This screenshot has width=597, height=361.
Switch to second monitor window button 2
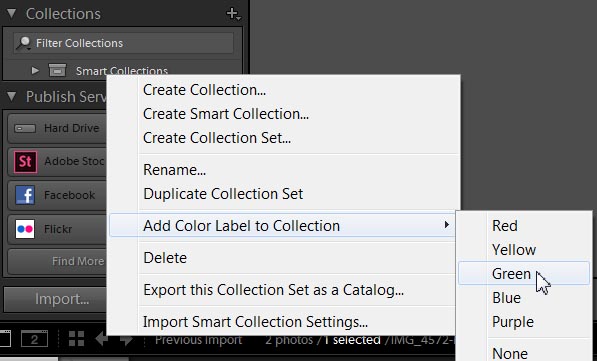click(x=34, y=339)
